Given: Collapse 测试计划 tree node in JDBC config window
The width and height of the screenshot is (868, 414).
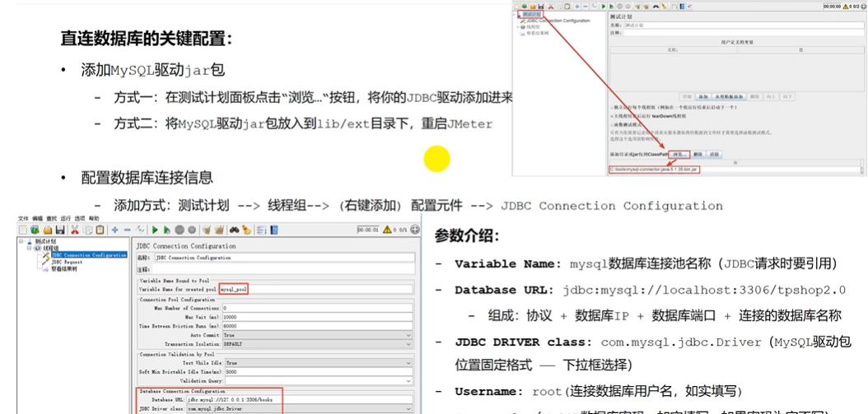Looking at the screenshot, I should point(21,241).
